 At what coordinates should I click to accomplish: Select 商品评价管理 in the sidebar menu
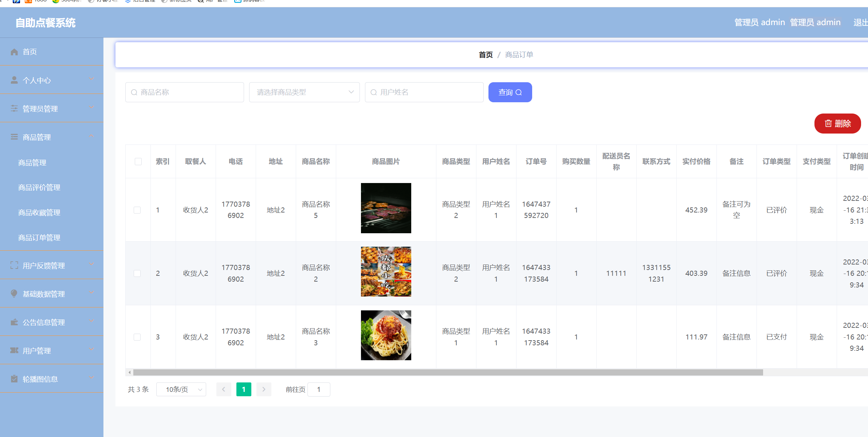(x=39, y=187)
